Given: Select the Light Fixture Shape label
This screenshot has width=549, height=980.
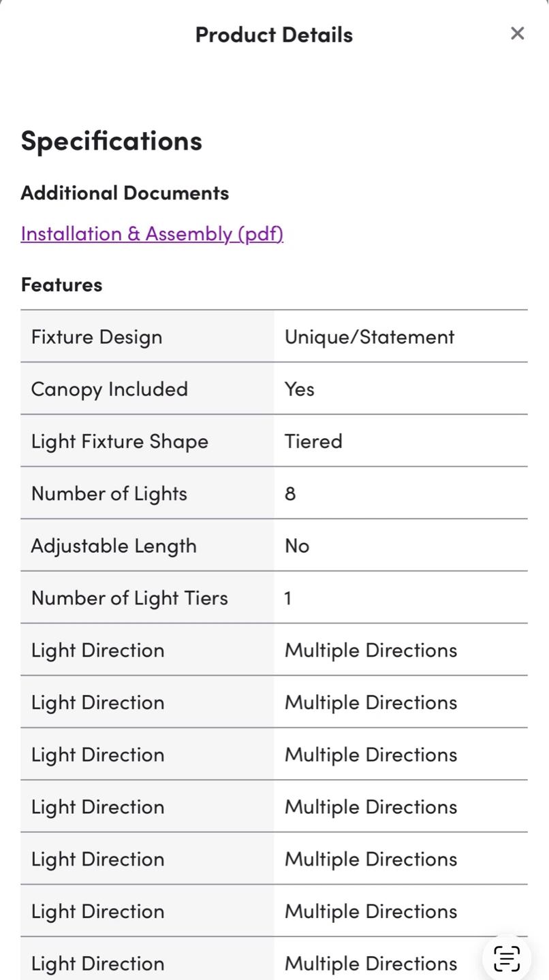Looking at the screenshot, I should [x=120, y=441].
